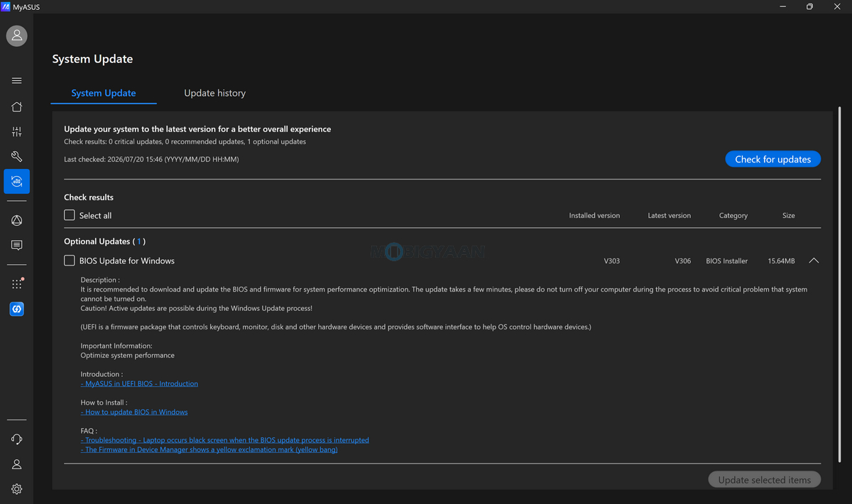The image size is (852, 504).
Task: Launch the blue link app icon
Action: tap(17, 309)
